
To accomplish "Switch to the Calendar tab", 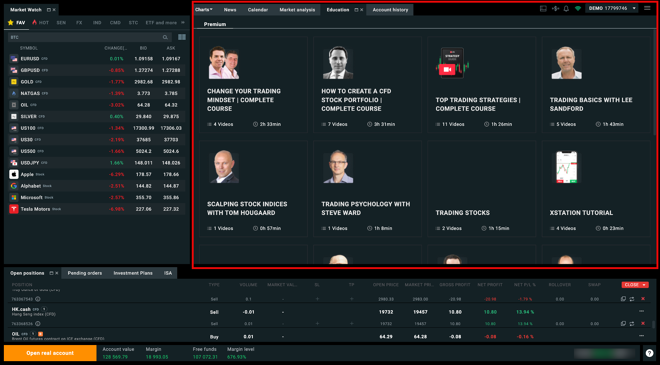I will (x=258, y=10).
